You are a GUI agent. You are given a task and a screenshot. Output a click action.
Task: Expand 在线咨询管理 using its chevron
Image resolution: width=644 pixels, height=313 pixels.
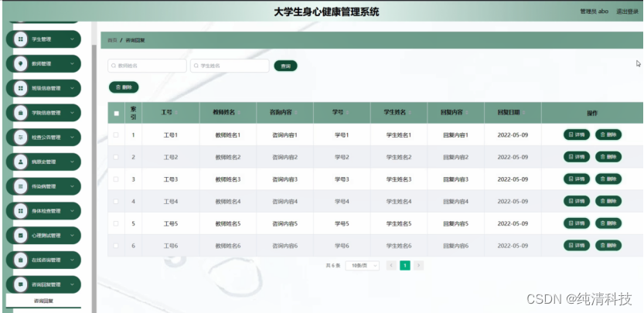click(x=73, y=260)
